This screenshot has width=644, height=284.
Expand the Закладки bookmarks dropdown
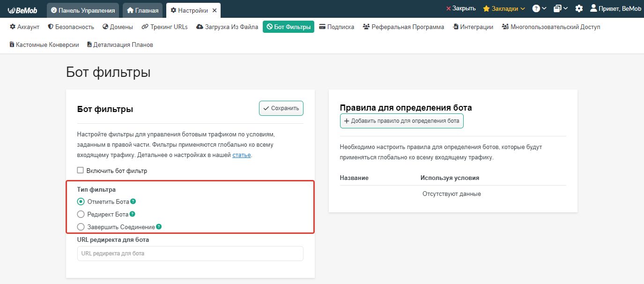pyautogui.click(x=504, y=8)
